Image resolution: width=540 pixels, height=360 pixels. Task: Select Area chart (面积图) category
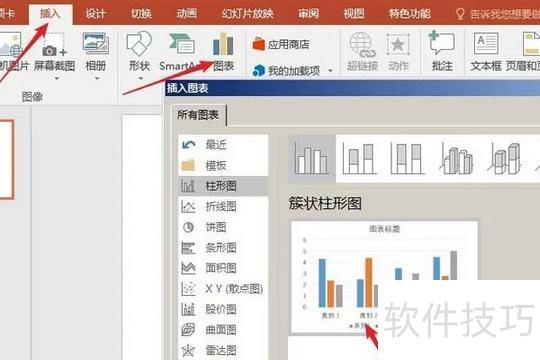(x=223, y=268)
